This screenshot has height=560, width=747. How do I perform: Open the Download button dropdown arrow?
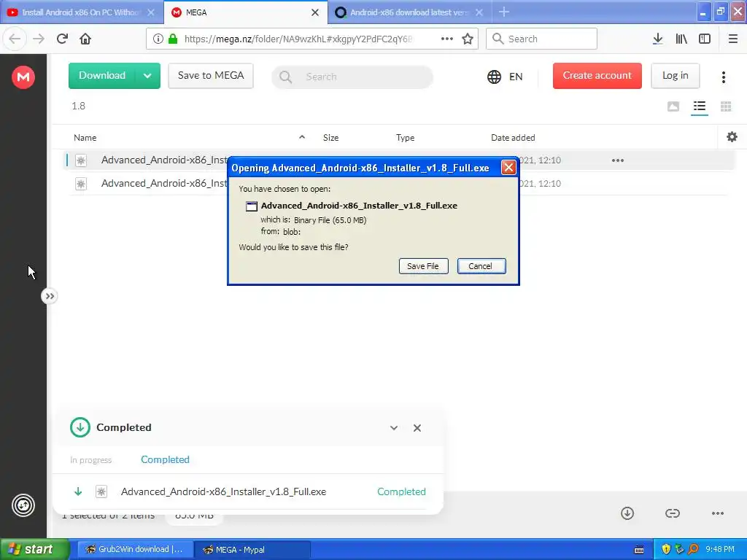coord(147,76)
